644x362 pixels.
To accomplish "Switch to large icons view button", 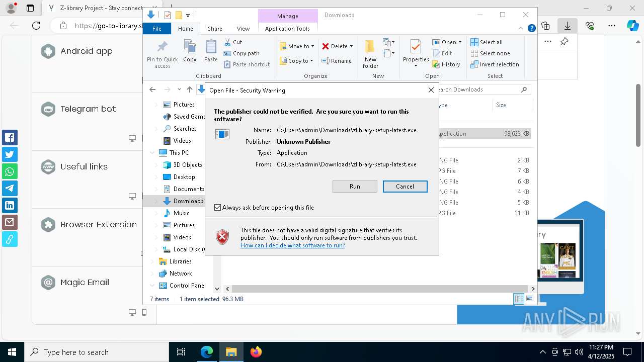I will point(529,299).
